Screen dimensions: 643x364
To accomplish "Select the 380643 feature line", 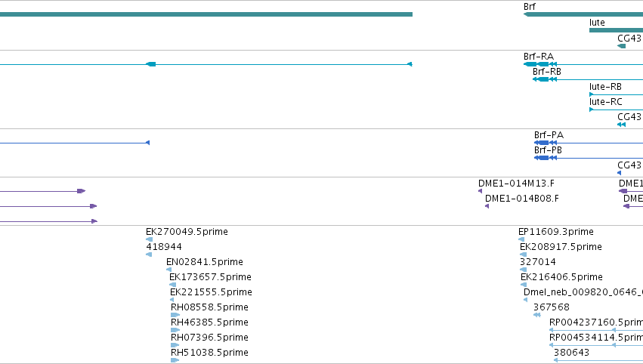I will click(598, 360).
